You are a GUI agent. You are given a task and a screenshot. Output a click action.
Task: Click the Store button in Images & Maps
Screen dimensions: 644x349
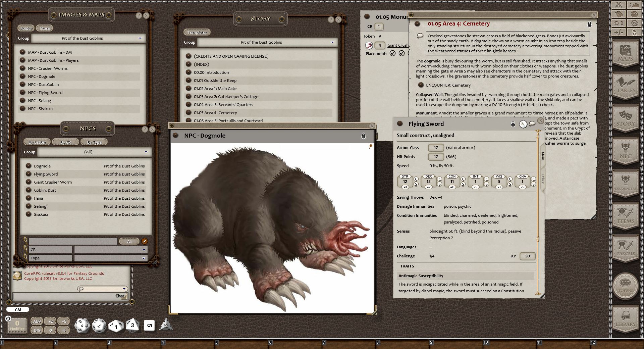[x=44, y=28]
